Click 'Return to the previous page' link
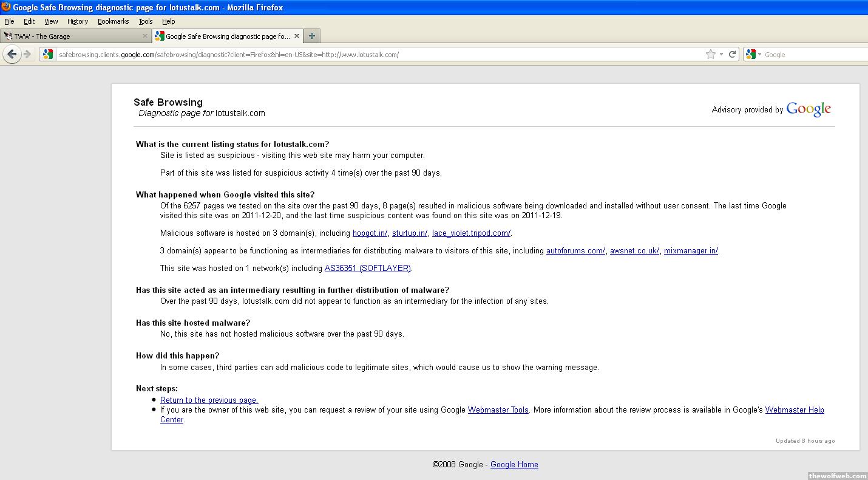Image resolution: width=868 pixels, height=480 pixels. click(209, 400)
